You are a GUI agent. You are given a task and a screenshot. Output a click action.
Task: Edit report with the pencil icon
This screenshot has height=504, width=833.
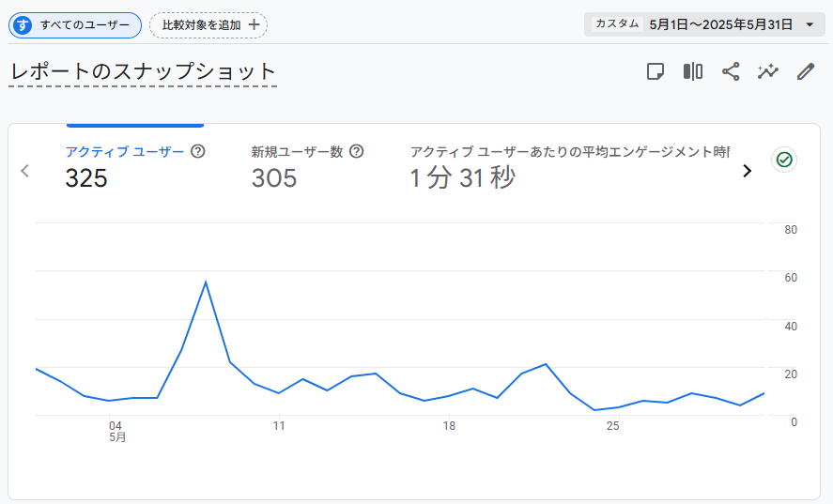click(x=806, y=71)
